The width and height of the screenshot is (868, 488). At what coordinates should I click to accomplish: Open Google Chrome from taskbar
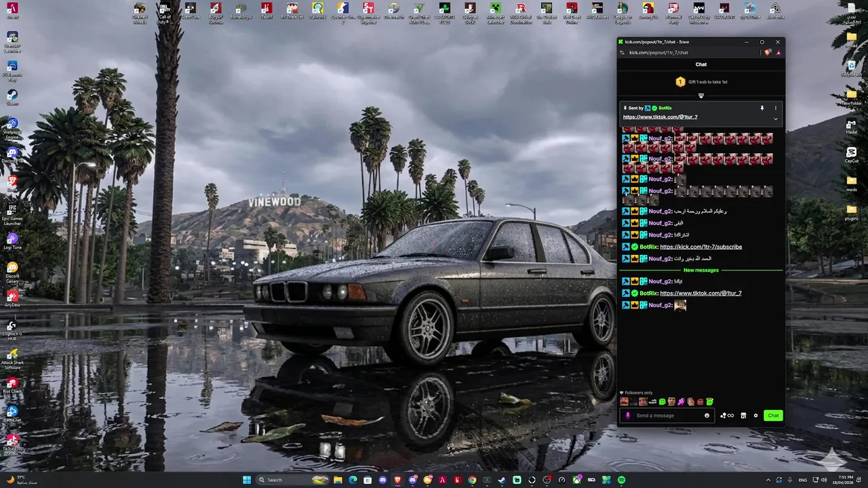coord(473,480)
